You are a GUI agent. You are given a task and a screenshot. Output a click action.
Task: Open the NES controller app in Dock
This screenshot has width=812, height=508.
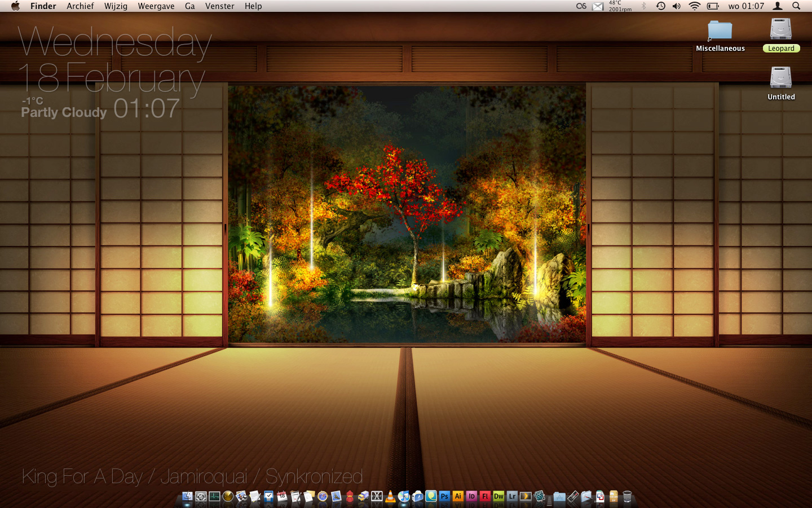tap(573, 497)
